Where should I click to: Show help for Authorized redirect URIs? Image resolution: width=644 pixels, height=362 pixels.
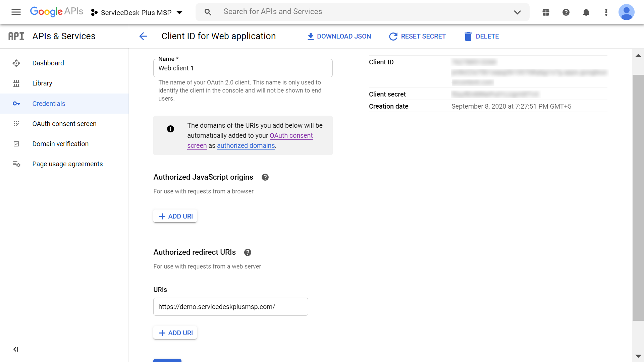248,252
